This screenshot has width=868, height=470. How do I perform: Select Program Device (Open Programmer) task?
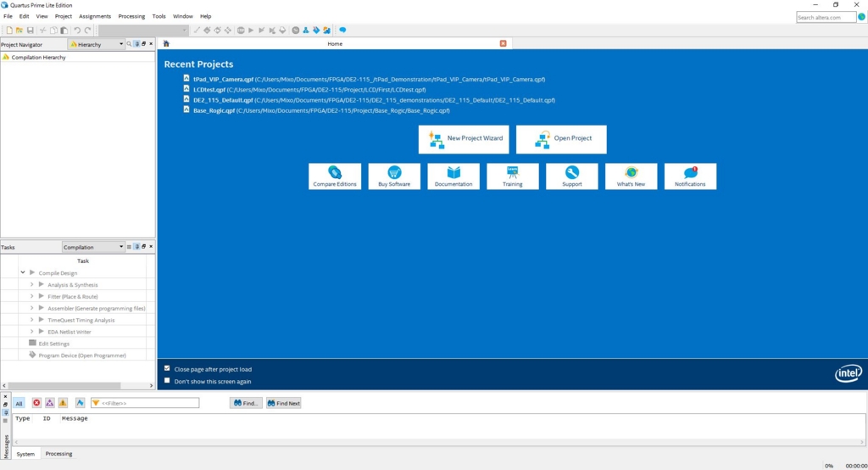point(82,355)
